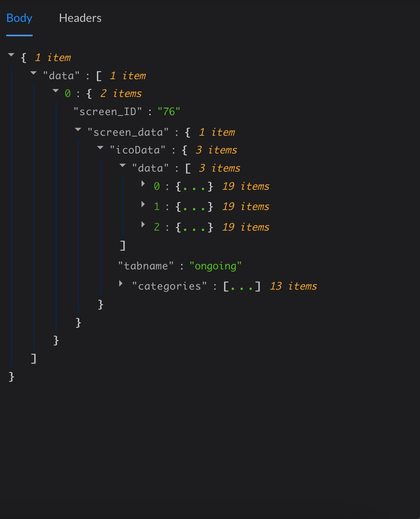Image resolution: width=420 pixels, height=519 pixels.
Task: Select the "ongoing" value
Action: pos(215,266)
